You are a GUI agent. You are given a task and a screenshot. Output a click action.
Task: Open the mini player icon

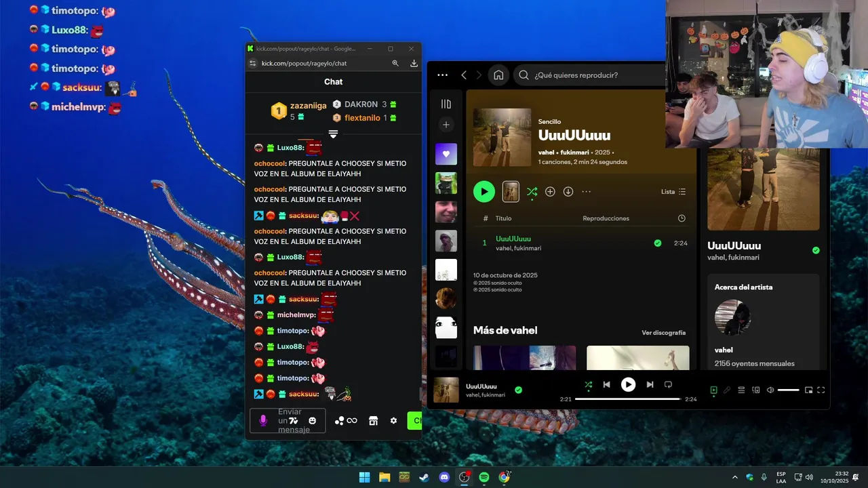(808, 390)
